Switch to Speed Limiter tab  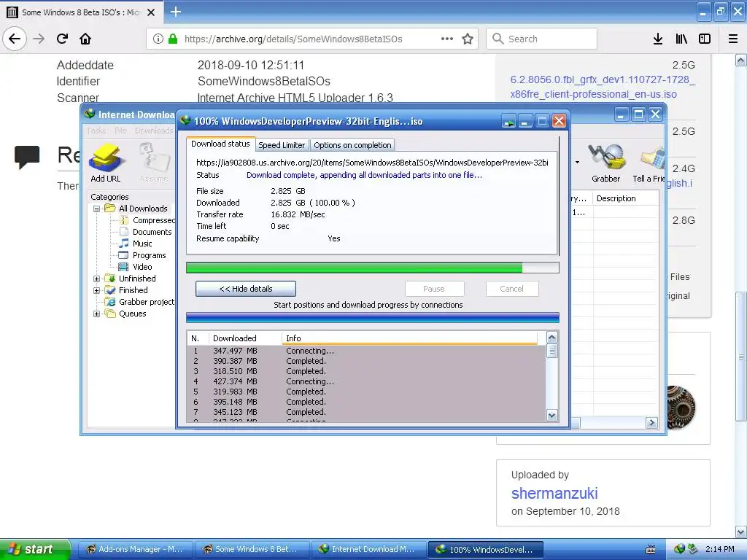tap(282, 145)
